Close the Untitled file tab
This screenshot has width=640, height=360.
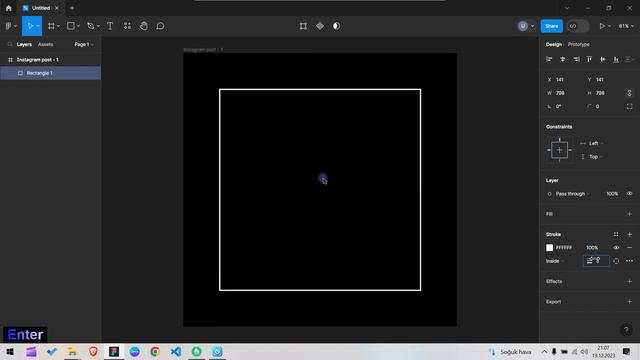[57, 8]
